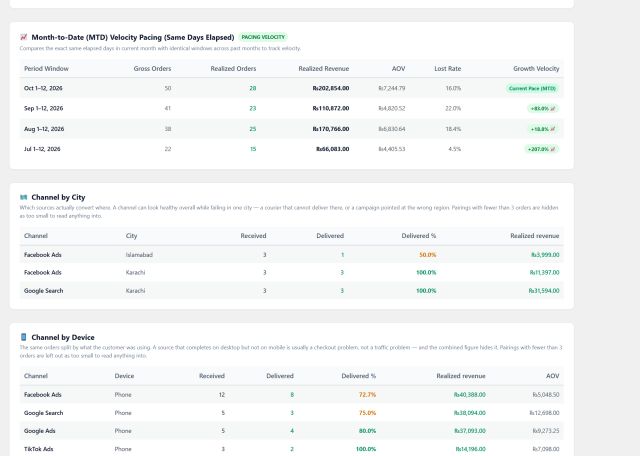This screenshot has width=640, height=456.
Task: Click the Month-to-Date Velocity Pacing heading
Action: 133,37
